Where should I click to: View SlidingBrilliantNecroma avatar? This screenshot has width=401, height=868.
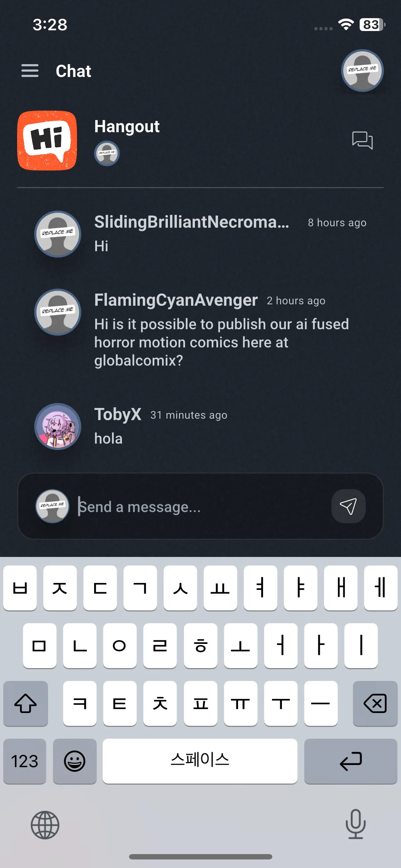(58, 234)
